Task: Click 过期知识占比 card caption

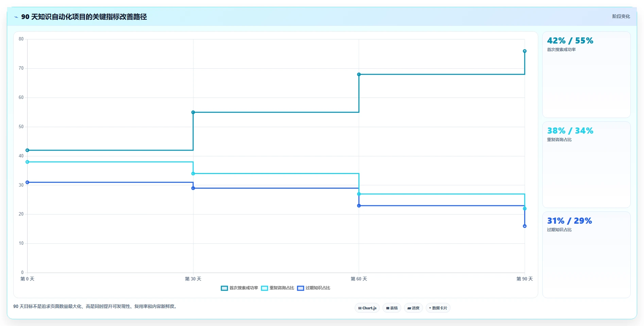Action: (559, 230)
